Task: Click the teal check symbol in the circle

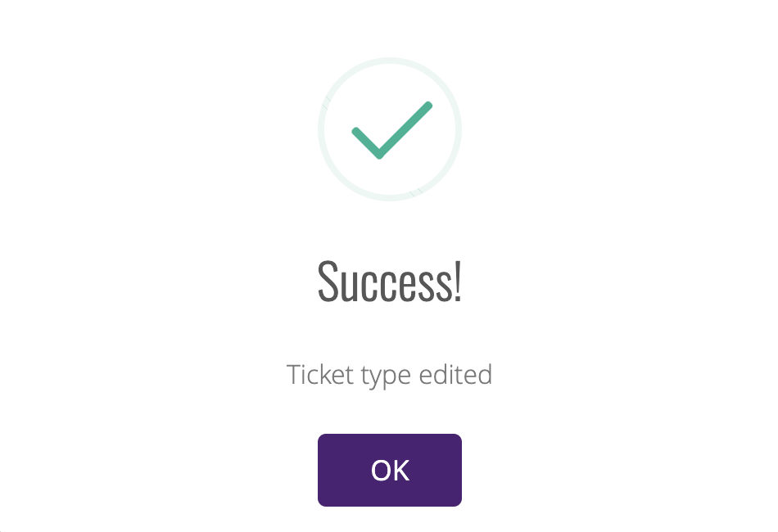Action: [392, 130]
